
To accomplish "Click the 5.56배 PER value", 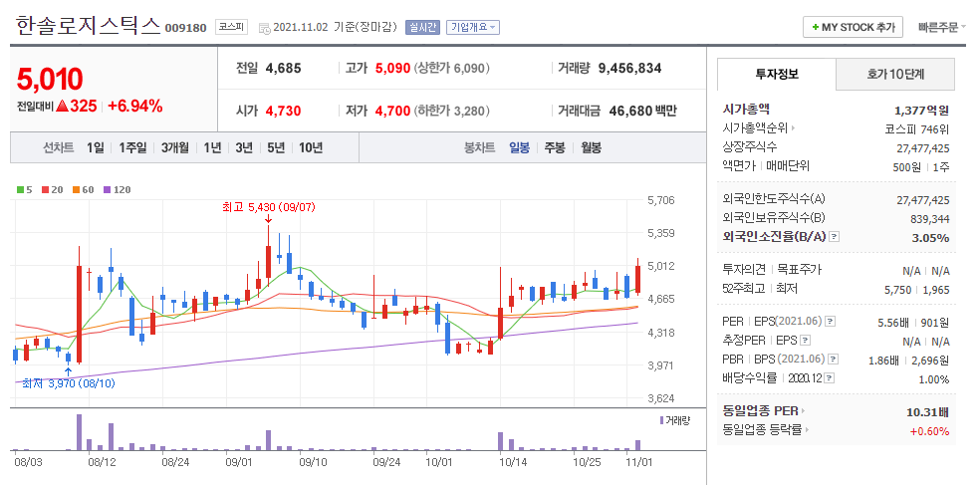I will [893, 323].
